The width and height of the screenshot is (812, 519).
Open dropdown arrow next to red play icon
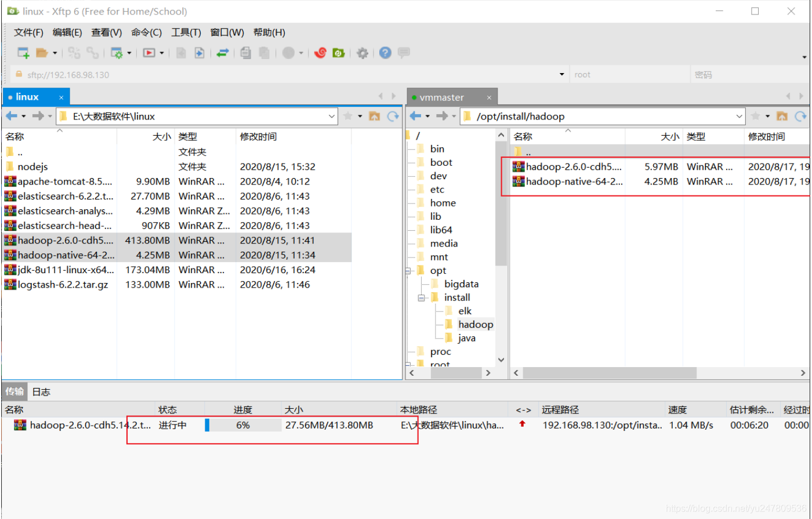tap(161, 53)
